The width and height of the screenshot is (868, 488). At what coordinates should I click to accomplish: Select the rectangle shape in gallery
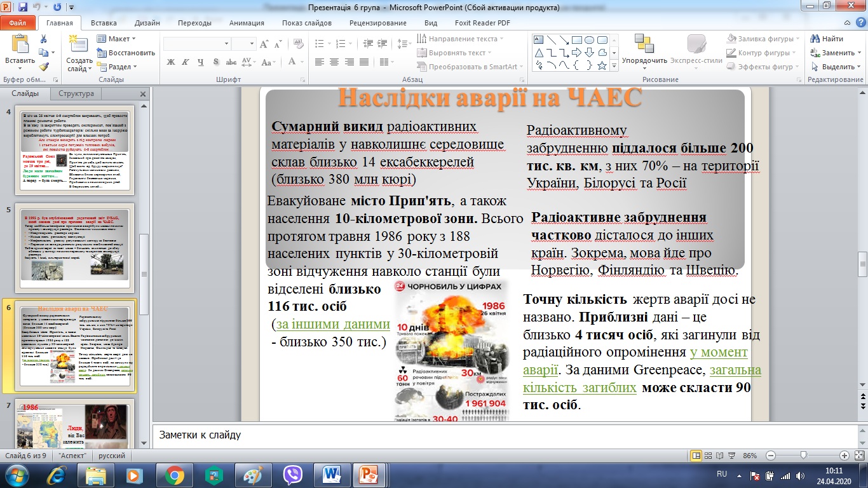pyautogui.click(x=577, y=39)
